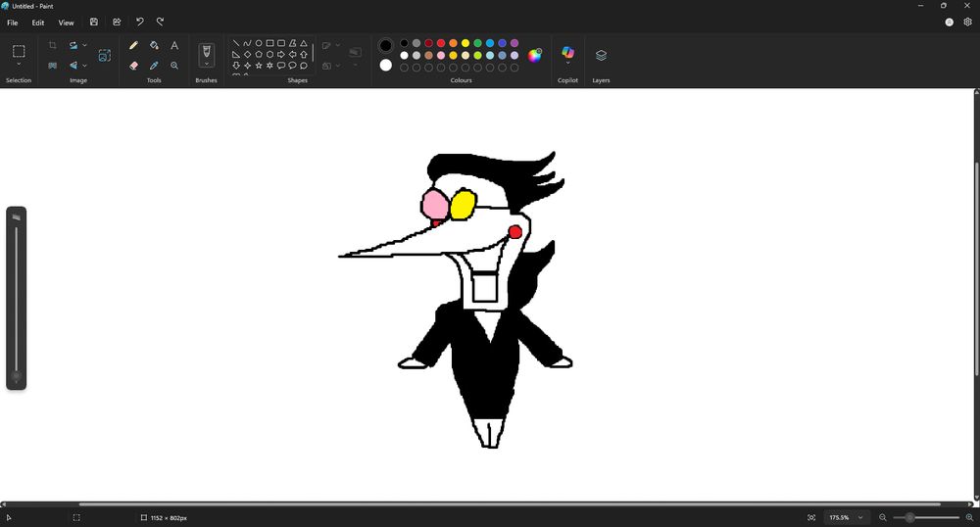Choose the Rectangle shape

coord(269,43)
